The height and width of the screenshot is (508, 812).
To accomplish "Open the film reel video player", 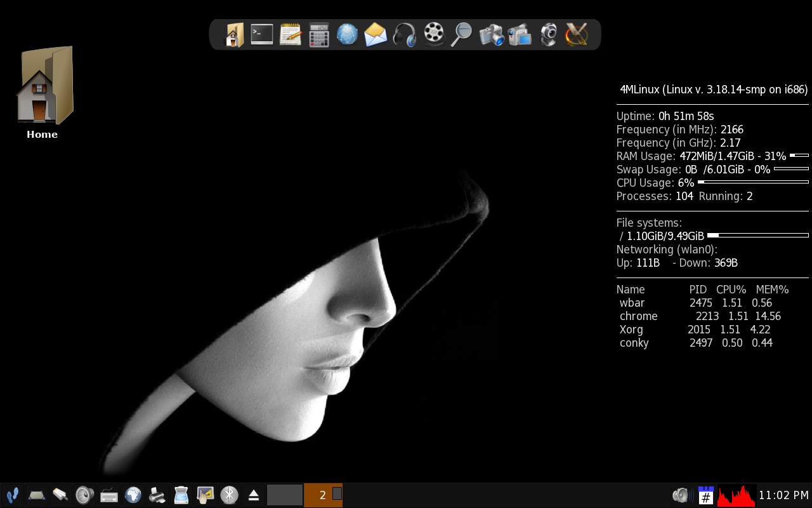I will tap(434, 34).
